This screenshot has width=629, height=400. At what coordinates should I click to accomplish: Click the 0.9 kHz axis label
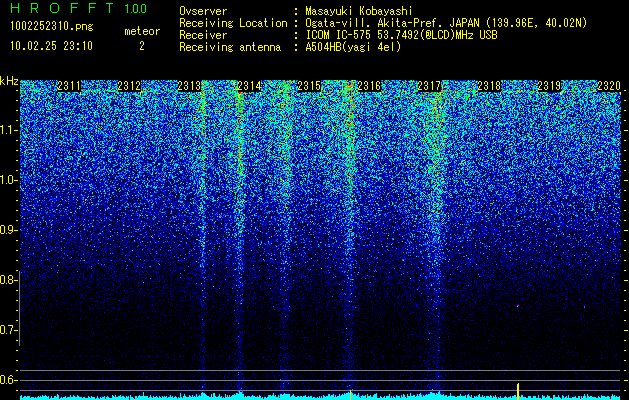coord(8,230)
